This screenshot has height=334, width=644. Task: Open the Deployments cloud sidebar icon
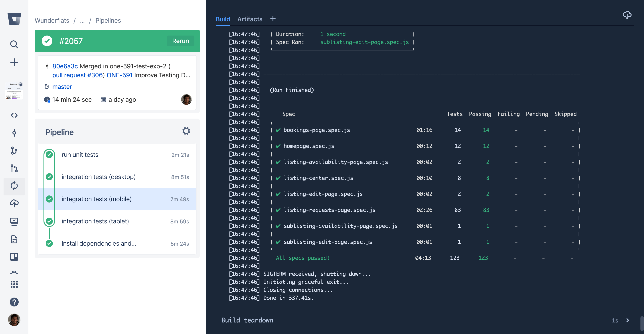(x=14, y=203)
